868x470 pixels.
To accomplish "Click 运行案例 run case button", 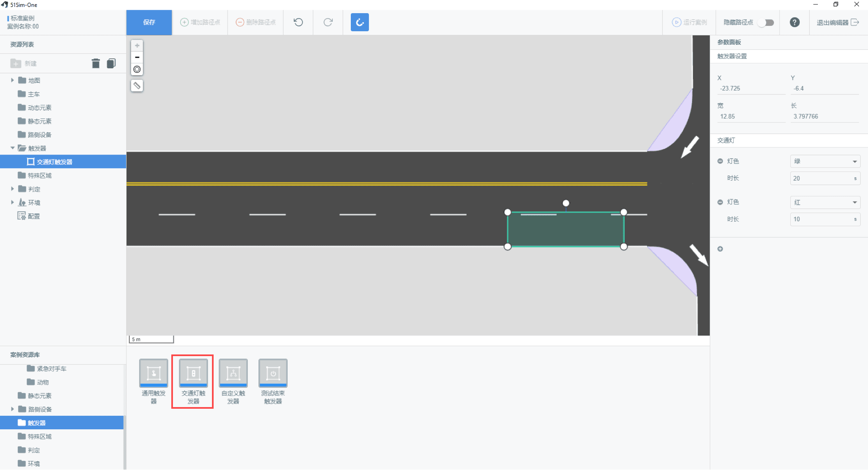I will click(689, 22).
